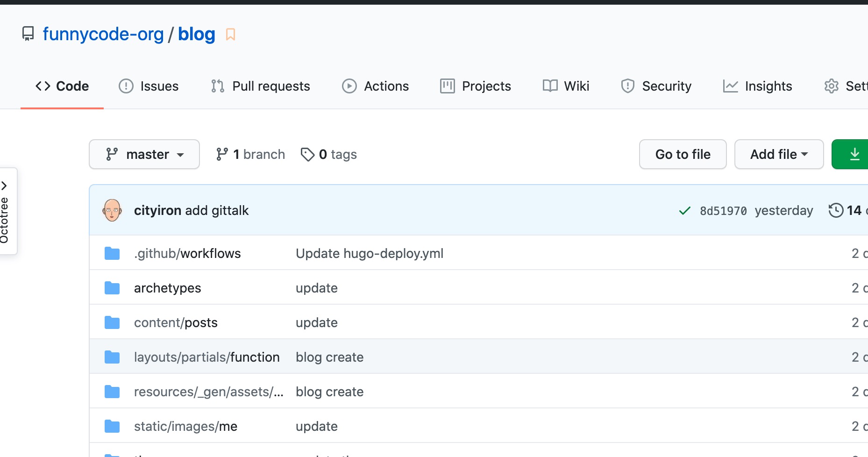Go to the Actions tab
Image resolution: width=868 pixels, height=457 pixels.
pyautogui.click(x=376, y=86)
